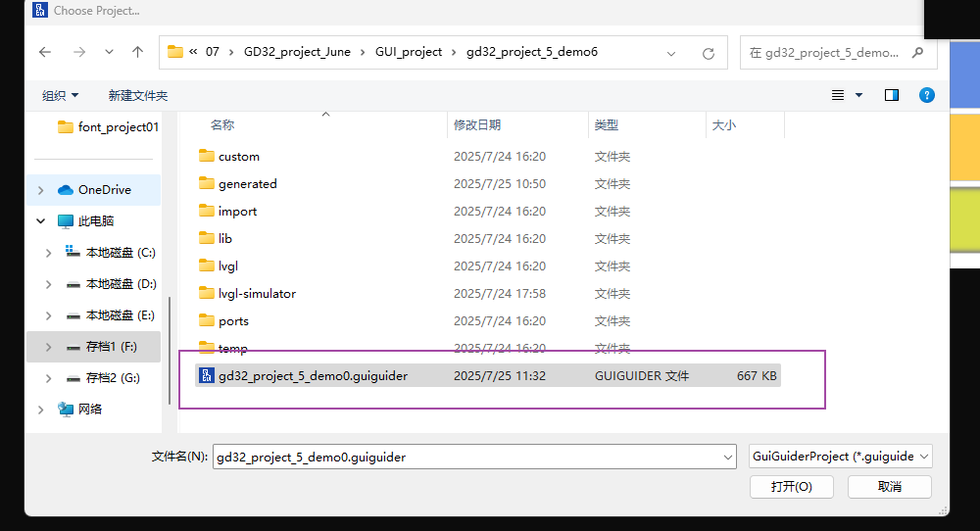The image size is (980, 531).
Task: Click the 2025/7/25 10:50 date cell
Action: tap(500, 183)
